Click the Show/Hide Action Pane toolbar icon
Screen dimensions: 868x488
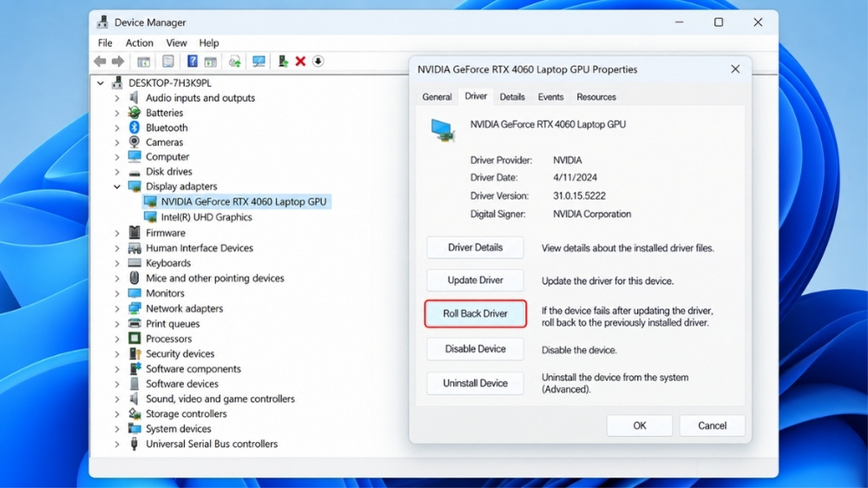pos(210,62)
